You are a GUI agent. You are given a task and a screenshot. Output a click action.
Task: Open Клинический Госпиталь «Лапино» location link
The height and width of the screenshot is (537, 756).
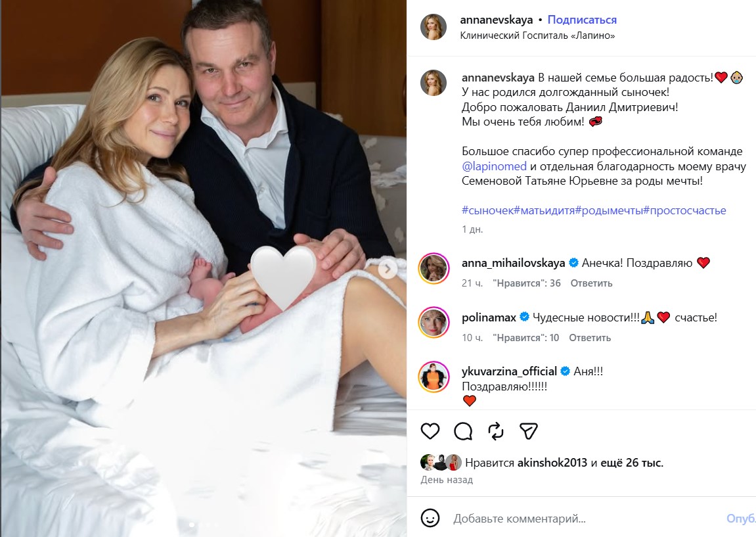pyautogui.click(x=538, y=35)
